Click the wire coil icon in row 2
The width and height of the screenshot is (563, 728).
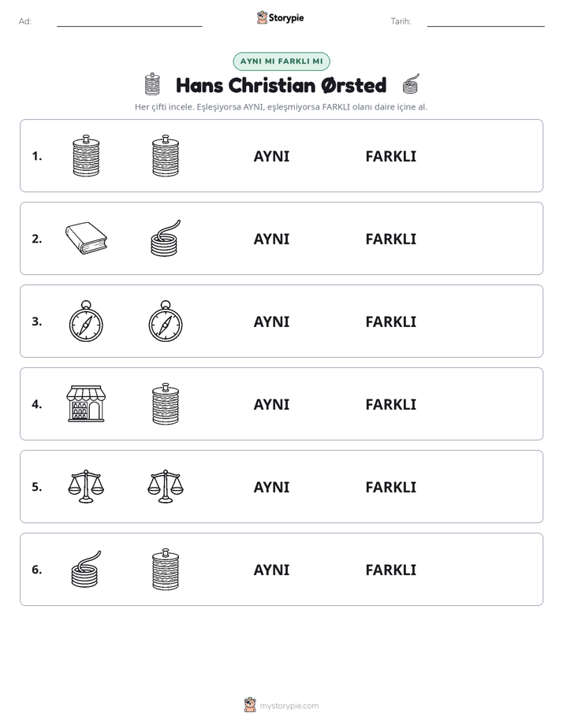(166, 238)
